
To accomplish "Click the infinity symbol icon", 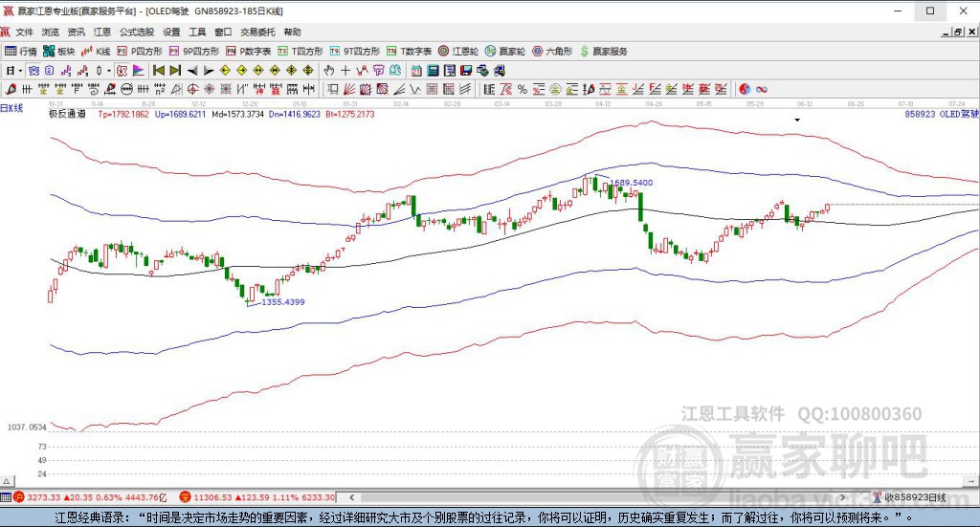I will point(761,89).
